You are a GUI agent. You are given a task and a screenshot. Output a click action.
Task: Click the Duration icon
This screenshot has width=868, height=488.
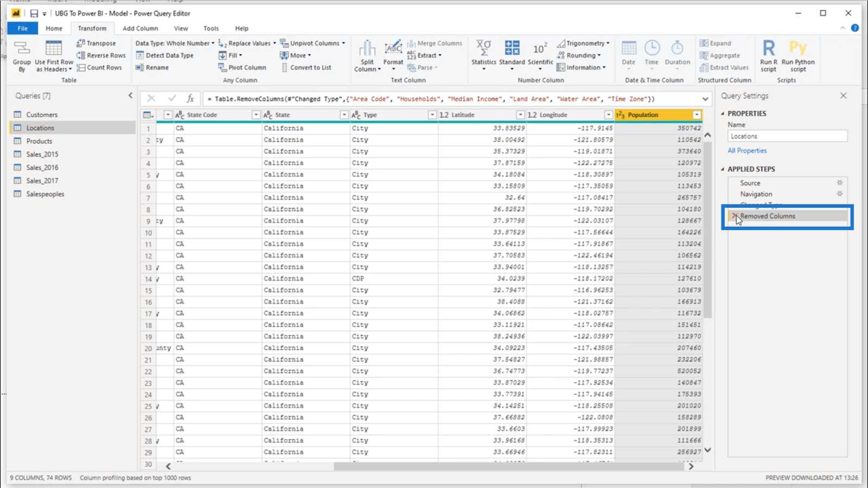[678, 48]
